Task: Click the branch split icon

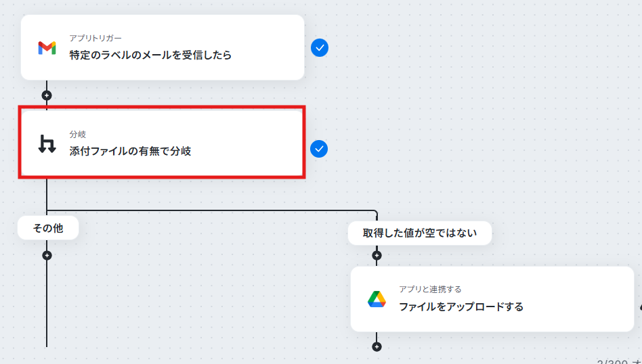Action: (x=47, y=144)
